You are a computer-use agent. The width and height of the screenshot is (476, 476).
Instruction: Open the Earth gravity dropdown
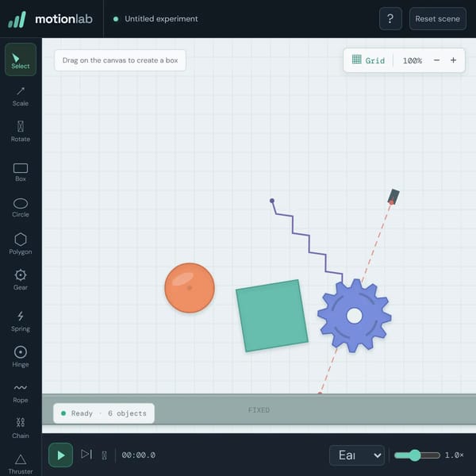357,455
